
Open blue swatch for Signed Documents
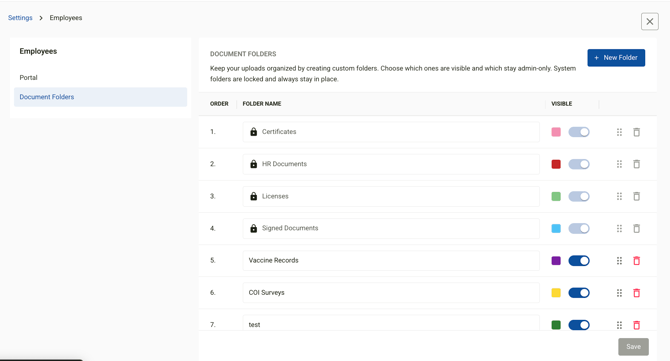[x=556, y=229]
